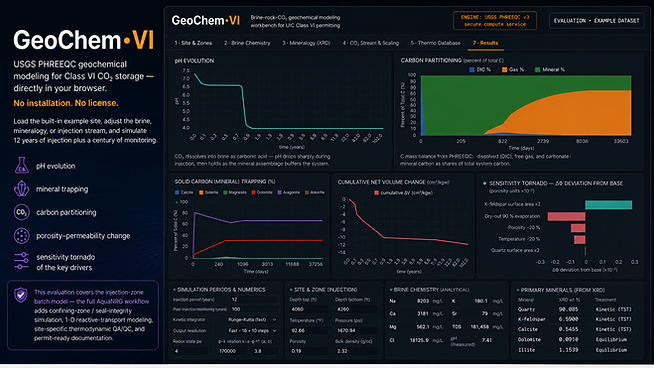The image size is (654, 368).
Task: Click the Depth bottom (ft) field
Action: point(356,309)
